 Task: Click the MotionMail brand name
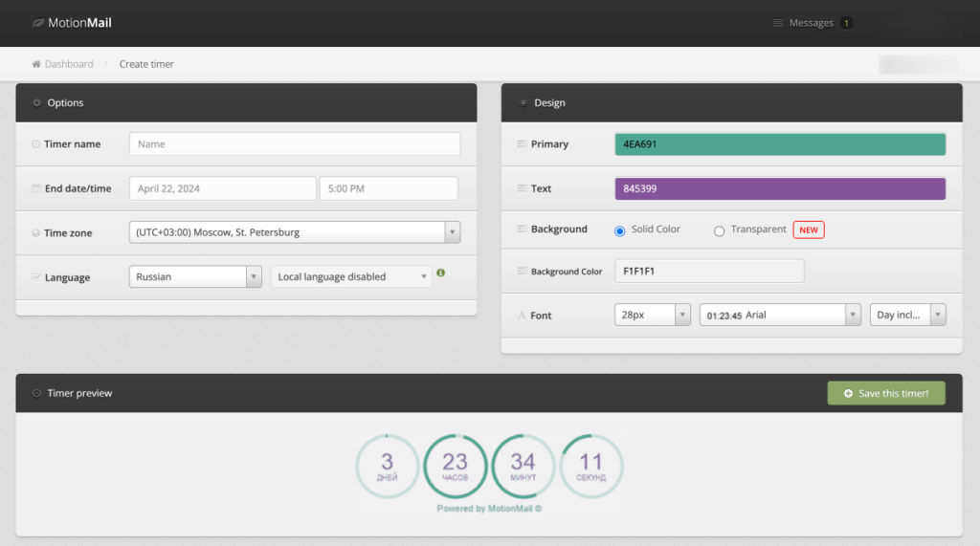point(79,23)
